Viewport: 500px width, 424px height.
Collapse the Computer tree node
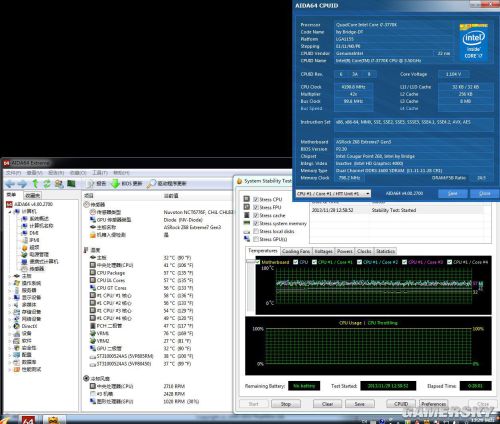(10, 211)
